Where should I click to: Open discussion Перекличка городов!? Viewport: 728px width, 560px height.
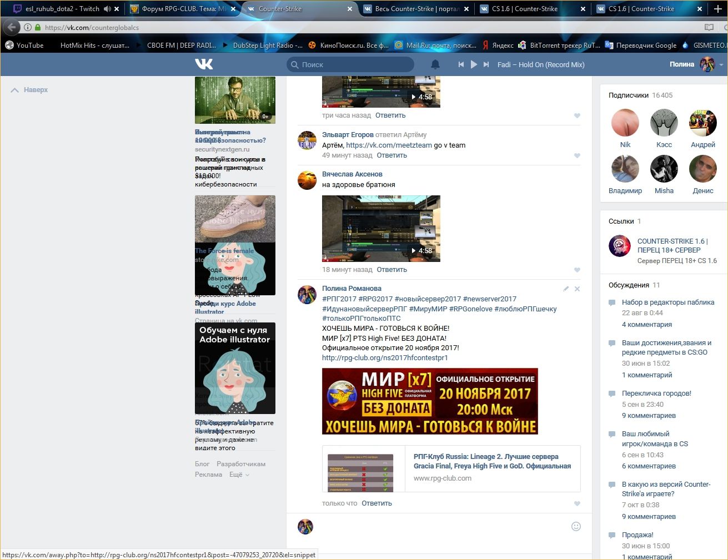click(656, 393)
